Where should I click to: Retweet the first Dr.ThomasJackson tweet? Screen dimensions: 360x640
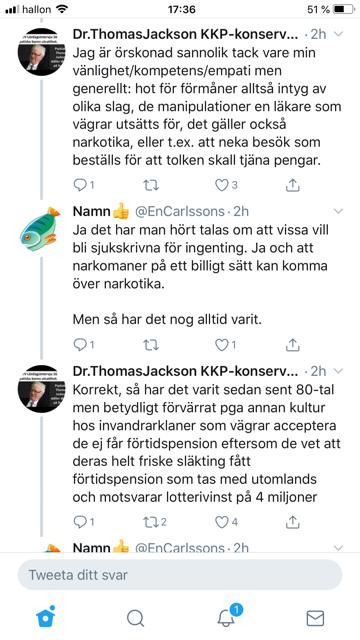pyautogui.click(x=151, y=185)
